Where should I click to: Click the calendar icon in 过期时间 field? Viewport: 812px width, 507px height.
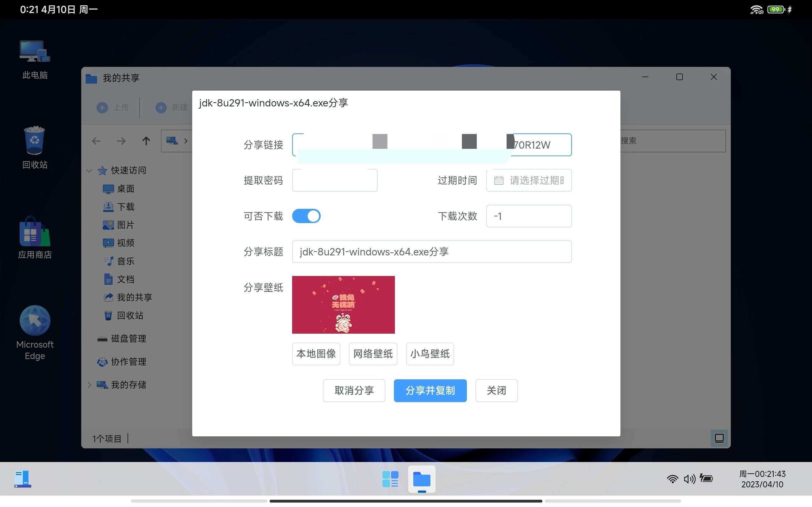click(x=499, y=180)
